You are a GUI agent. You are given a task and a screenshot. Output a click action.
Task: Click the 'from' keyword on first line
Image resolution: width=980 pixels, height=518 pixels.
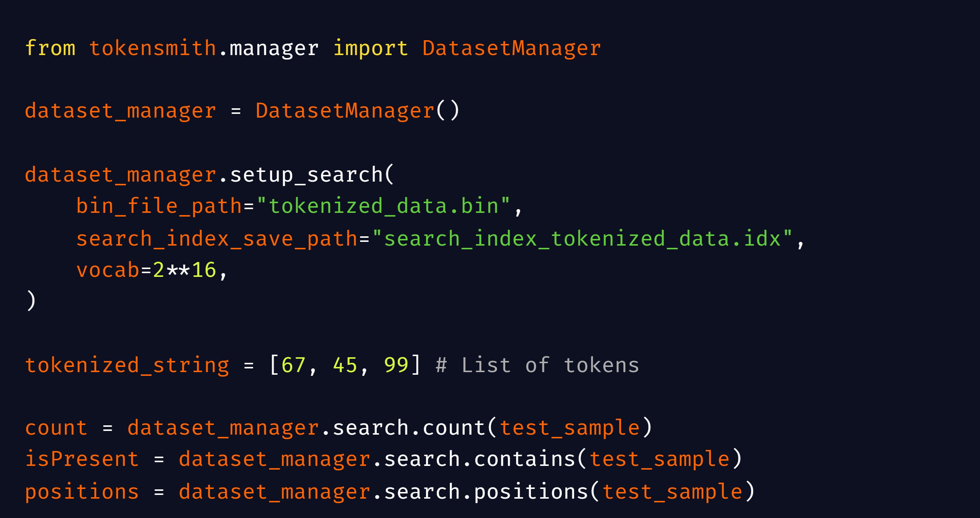(x=50, y=48)
